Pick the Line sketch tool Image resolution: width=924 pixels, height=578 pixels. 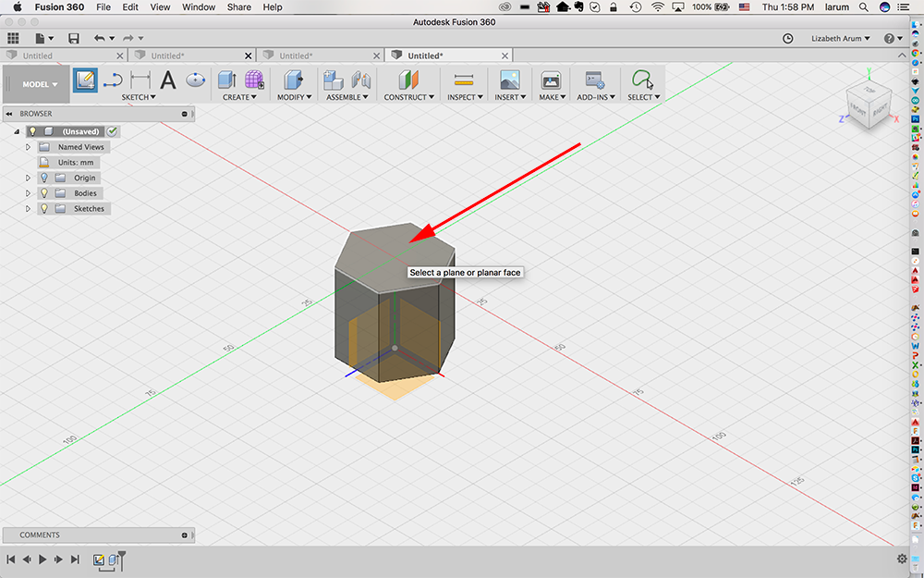tap(113, 80)
